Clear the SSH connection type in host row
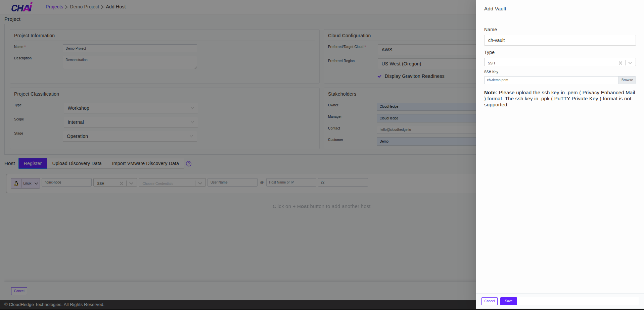This screenshot has height=310, width=644. click(x=122, y=183)
